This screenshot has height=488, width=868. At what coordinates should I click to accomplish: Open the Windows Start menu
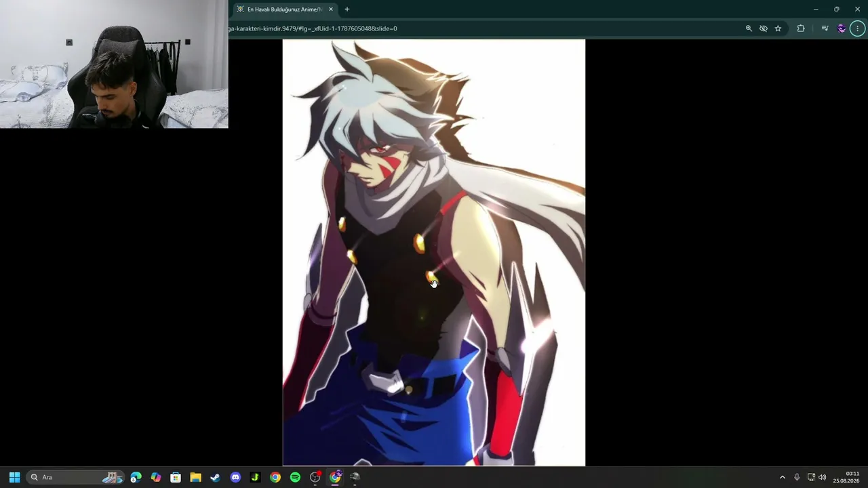[x=14, y=477]
